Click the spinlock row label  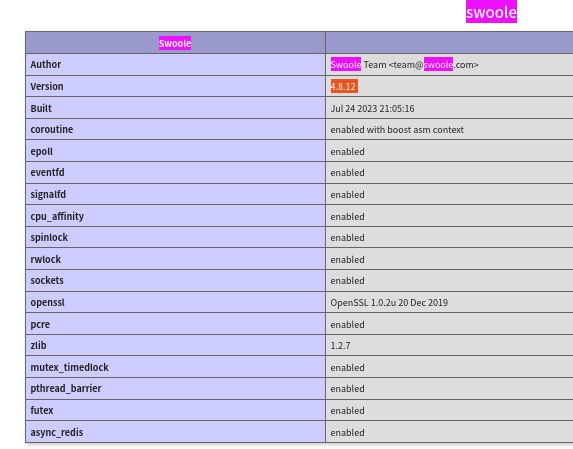pos(49,237)
